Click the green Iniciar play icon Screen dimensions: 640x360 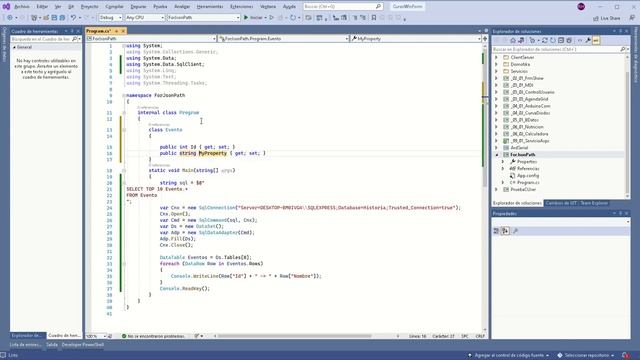[246, 18]
